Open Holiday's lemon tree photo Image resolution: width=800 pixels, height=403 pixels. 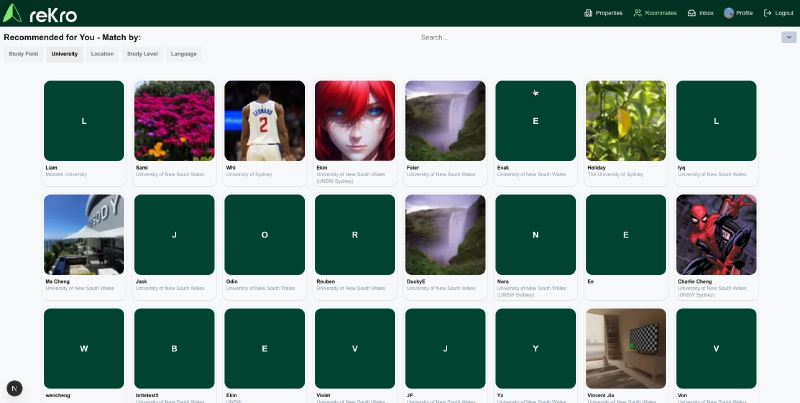[626, 121]
